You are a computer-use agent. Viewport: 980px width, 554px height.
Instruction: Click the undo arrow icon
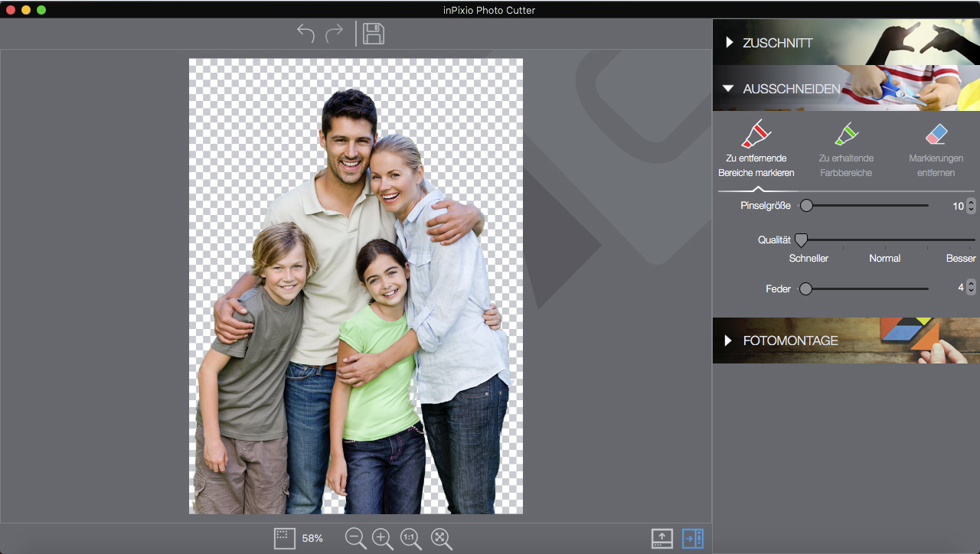[305, 34]
